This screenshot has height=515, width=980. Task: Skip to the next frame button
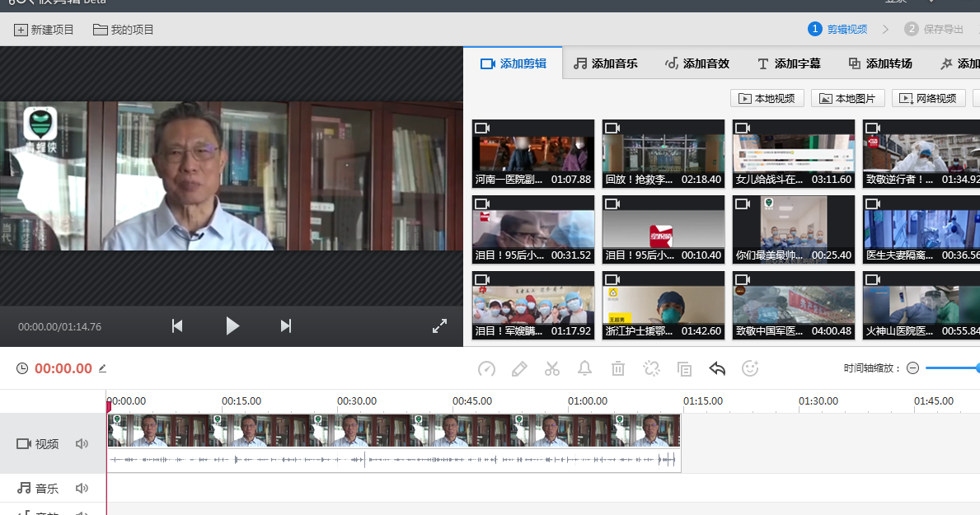(285, 326)
